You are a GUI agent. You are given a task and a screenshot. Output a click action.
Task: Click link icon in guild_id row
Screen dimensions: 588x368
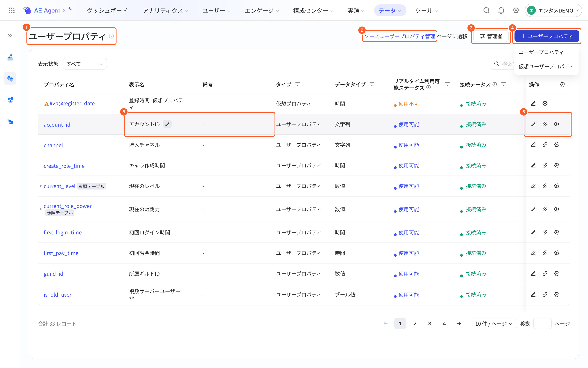click(x=545, y=274)
